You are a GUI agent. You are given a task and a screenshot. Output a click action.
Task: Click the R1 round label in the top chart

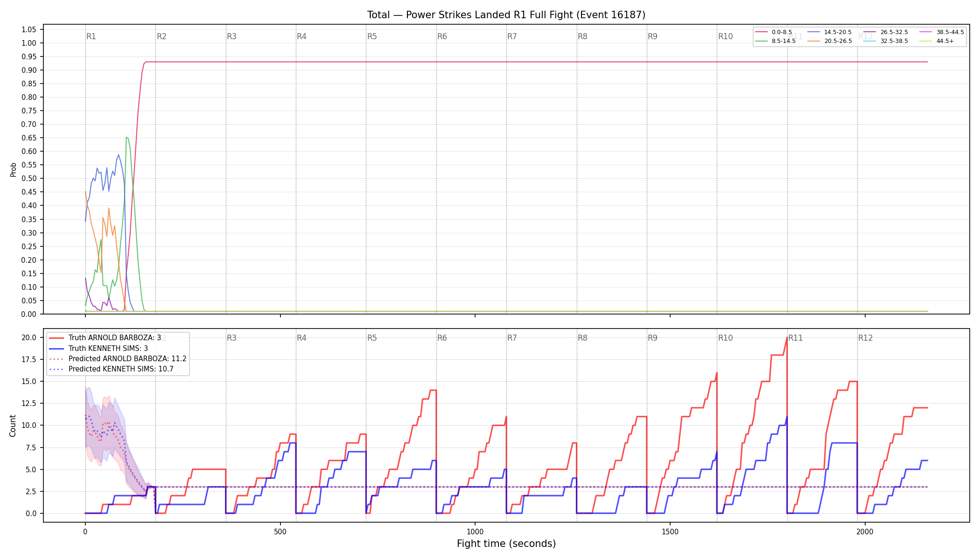(91, 36)
